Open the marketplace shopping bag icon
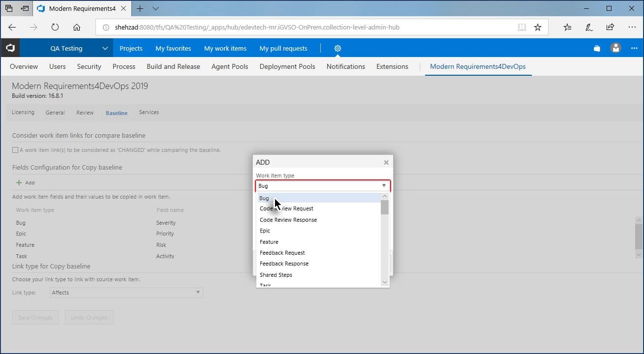The image size is (644, 354). point(597,48)
